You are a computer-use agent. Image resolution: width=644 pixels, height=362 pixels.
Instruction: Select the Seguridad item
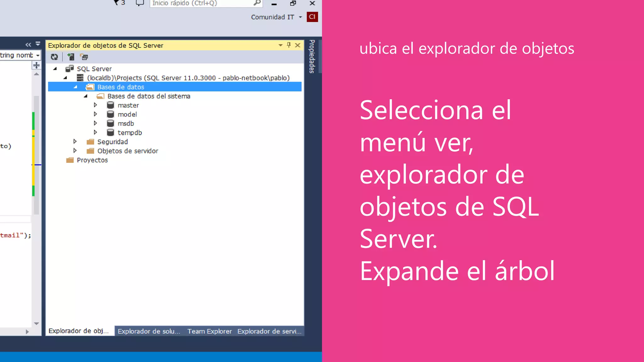pos(113,142)
